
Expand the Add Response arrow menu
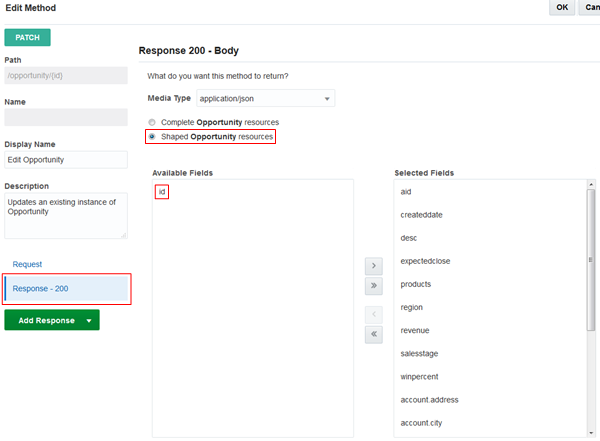[x=89, y=320]
